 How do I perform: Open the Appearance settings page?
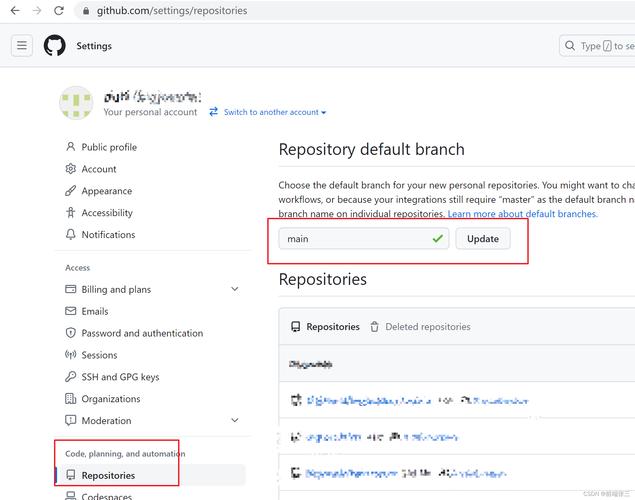(106, 191)
